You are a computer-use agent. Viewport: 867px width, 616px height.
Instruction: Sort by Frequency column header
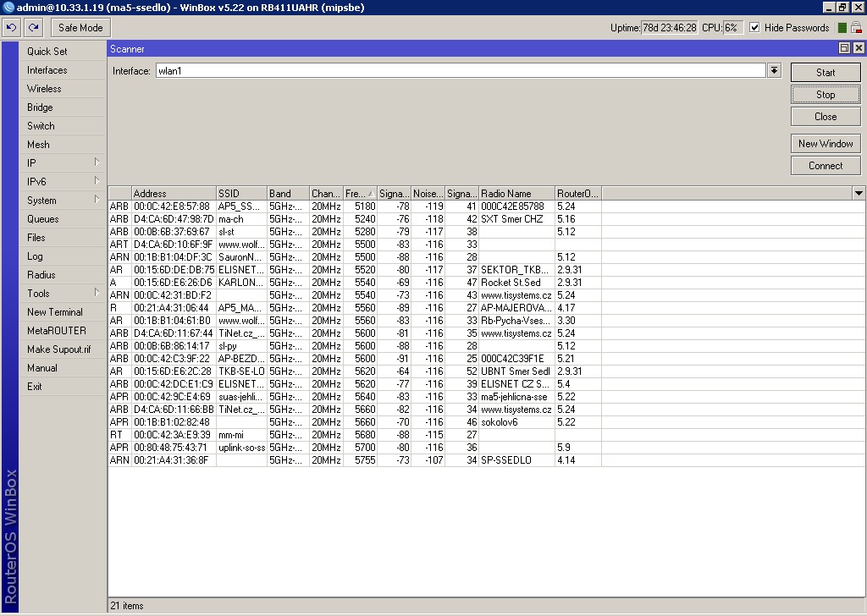(360, 194)
